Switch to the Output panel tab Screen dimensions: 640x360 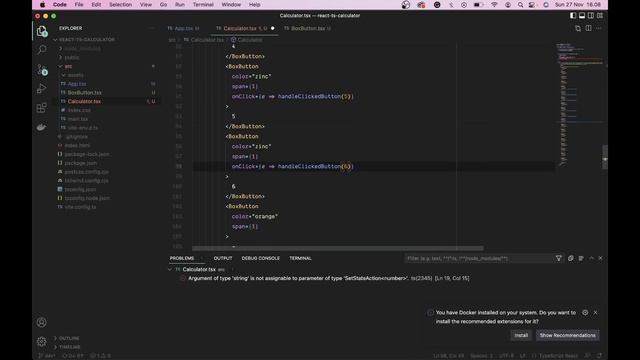pos(223,258)
